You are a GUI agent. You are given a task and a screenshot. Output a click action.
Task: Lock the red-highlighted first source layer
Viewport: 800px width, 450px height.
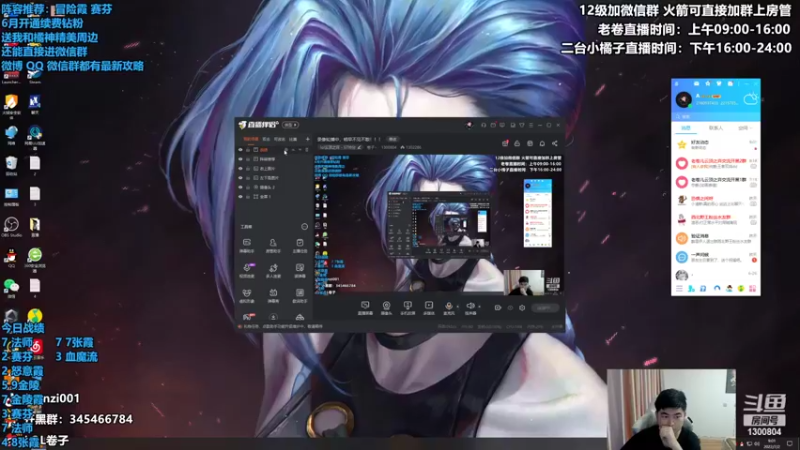(x=248, y=149)
